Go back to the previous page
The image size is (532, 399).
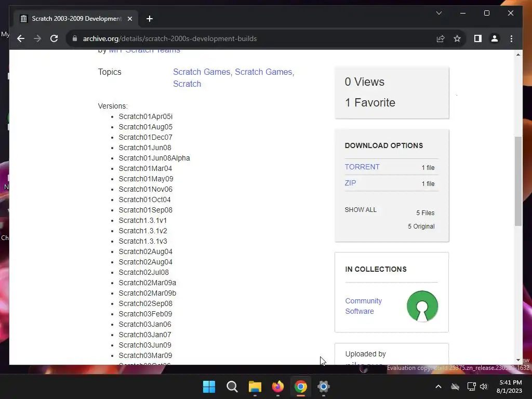tap(21, 38)
